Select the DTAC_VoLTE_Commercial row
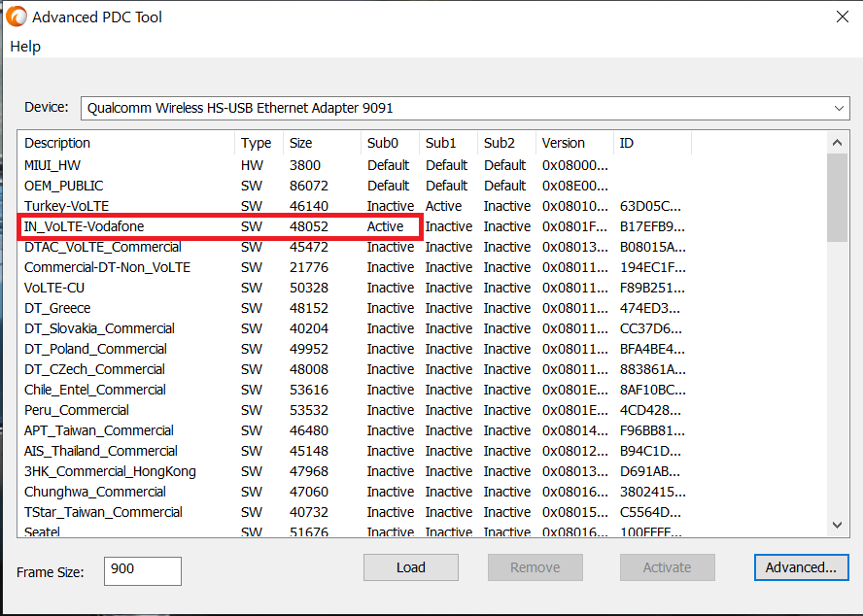 355,247
